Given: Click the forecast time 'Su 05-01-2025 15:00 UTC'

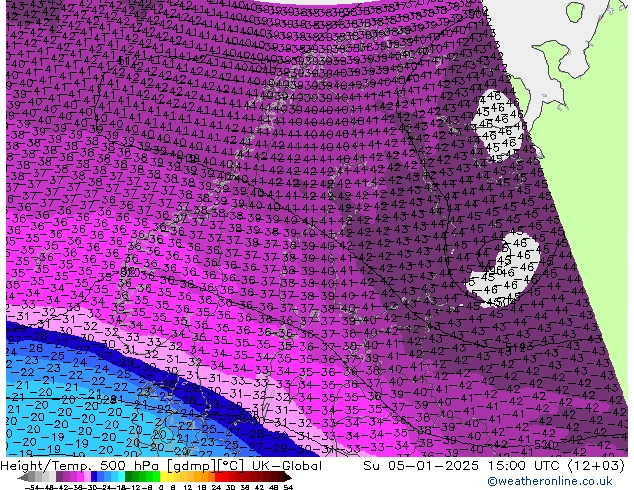Looking at the screenshot, I should coord(463,466).
